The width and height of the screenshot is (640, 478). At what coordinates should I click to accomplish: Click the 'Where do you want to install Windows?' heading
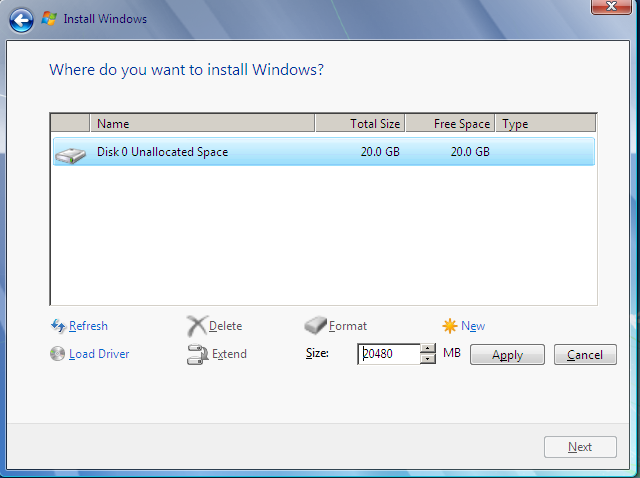point(187,70)
